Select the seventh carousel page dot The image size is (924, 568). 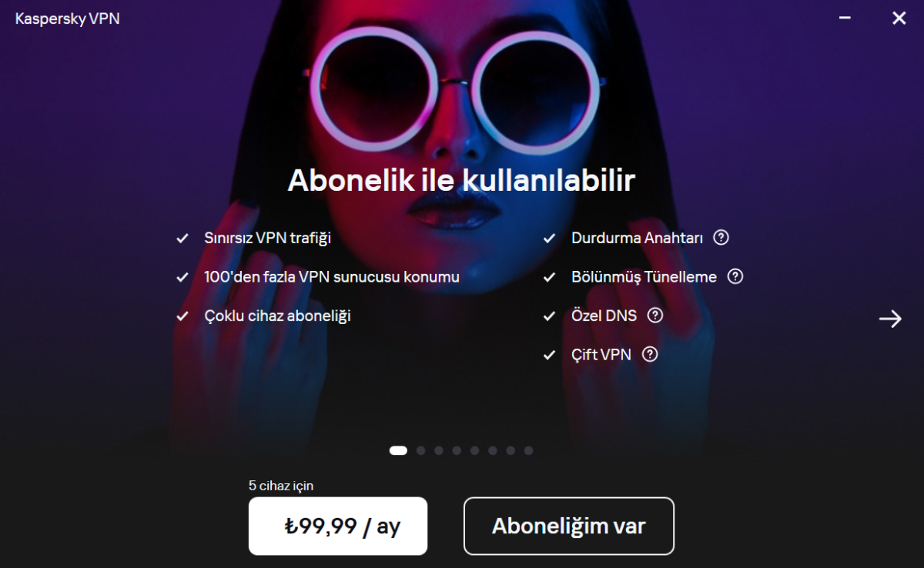click(x=511, y=450)
